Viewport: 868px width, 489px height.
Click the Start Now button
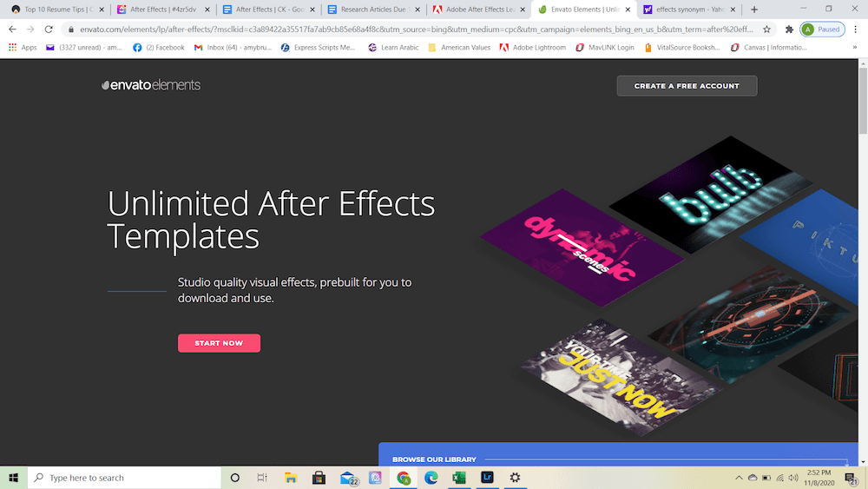(220, 343)
